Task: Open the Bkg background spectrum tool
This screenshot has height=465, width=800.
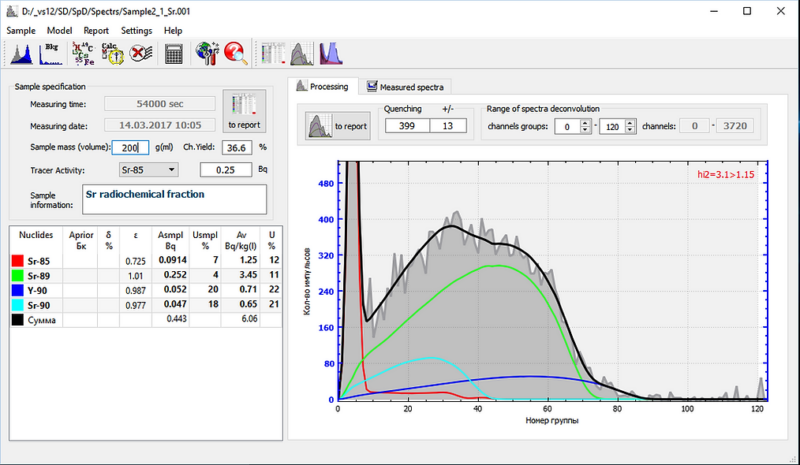Action: (50, 53)
